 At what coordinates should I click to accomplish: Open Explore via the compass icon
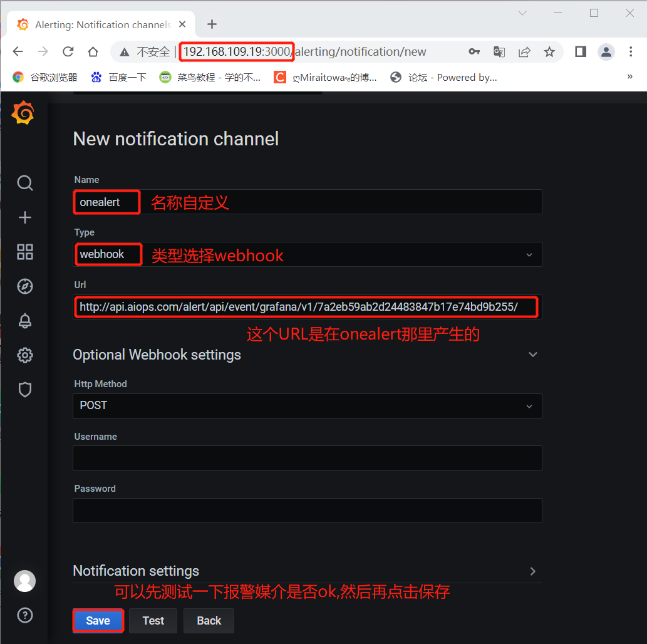pyautogui.click(x=25, y=286)
